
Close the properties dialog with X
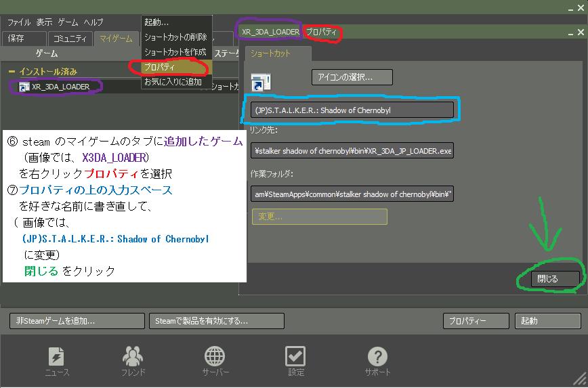[581, 33]
